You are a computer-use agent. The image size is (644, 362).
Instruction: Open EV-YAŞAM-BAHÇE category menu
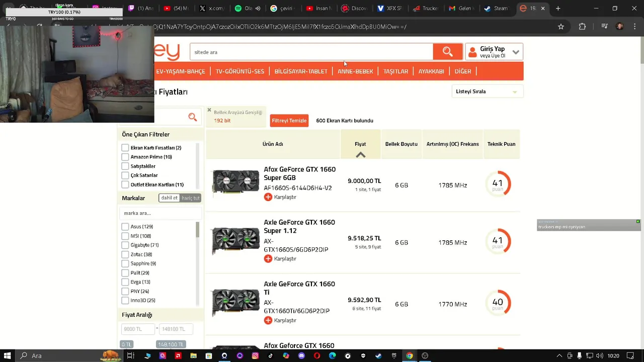tap(181, 71)
